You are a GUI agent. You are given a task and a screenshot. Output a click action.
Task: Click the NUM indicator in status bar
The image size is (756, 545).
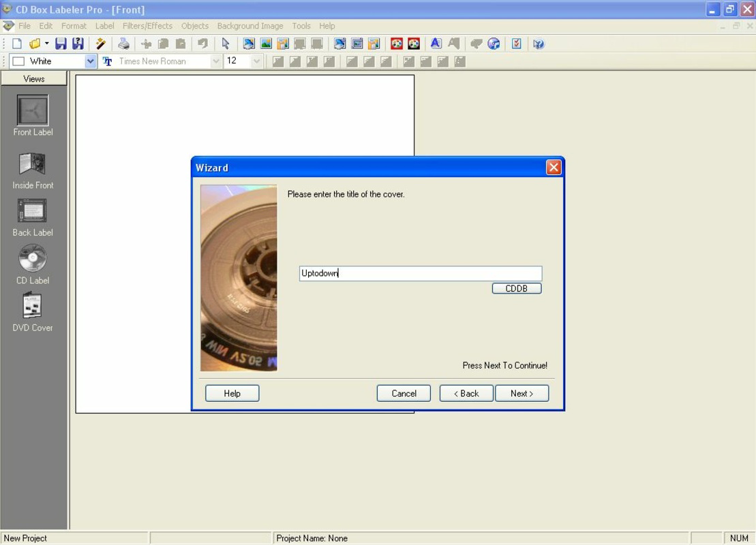pos(739,538)
